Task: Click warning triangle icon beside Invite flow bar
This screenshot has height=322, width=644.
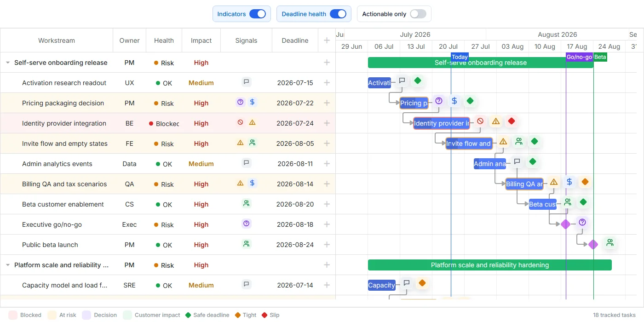Action: click(503, 141)
